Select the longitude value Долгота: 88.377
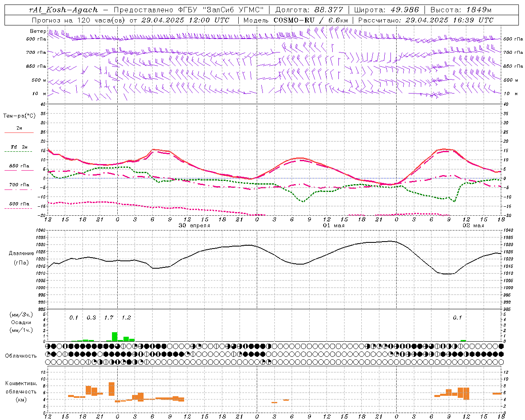525x420 pixels. [309, 10]
